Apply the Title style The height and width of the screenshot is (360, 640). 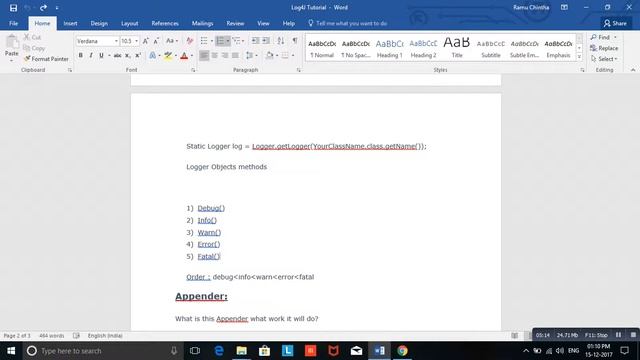coord(457,49)
